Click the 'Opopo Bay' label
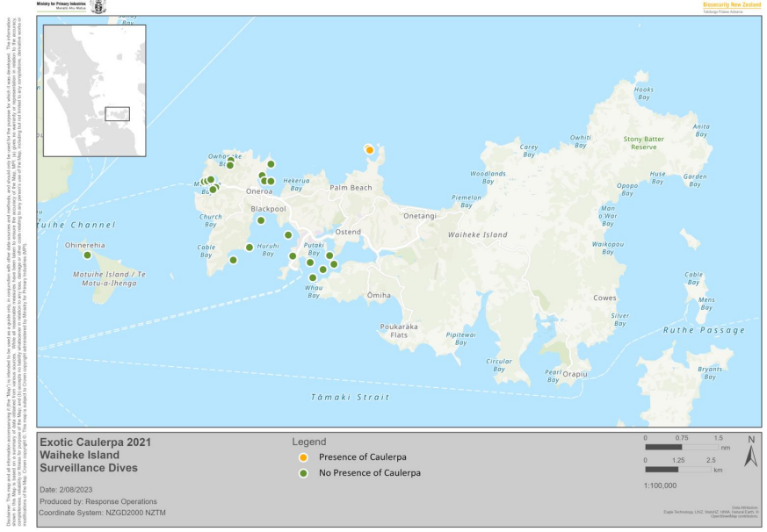767x532 pixels. coord(627,190)
